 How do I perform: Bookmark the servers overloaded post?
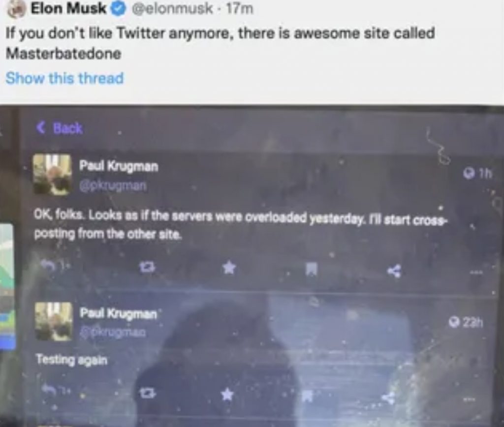[x=312, y=269]
